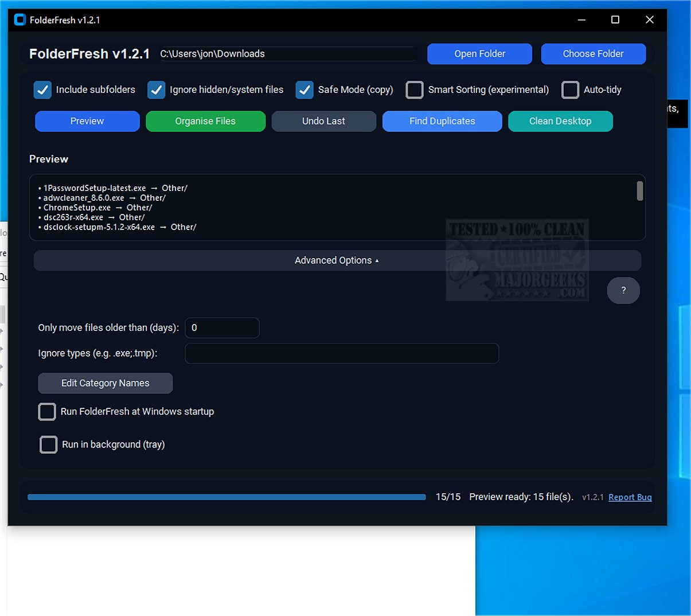The height and width of the screenshot is (616, 691).
Task: Toggle the Include subfolders checkbox
Action: (43, 90)
